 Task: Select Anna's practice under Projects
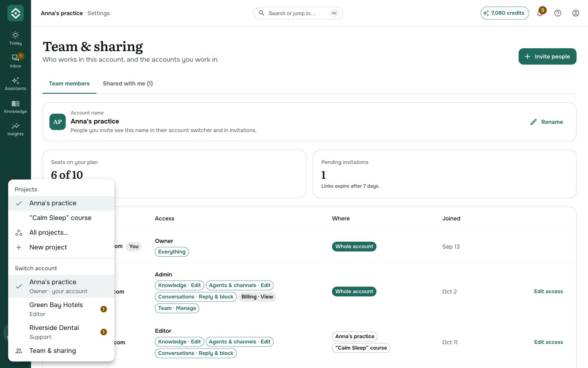pyautogui.click(x=61, y=203)
